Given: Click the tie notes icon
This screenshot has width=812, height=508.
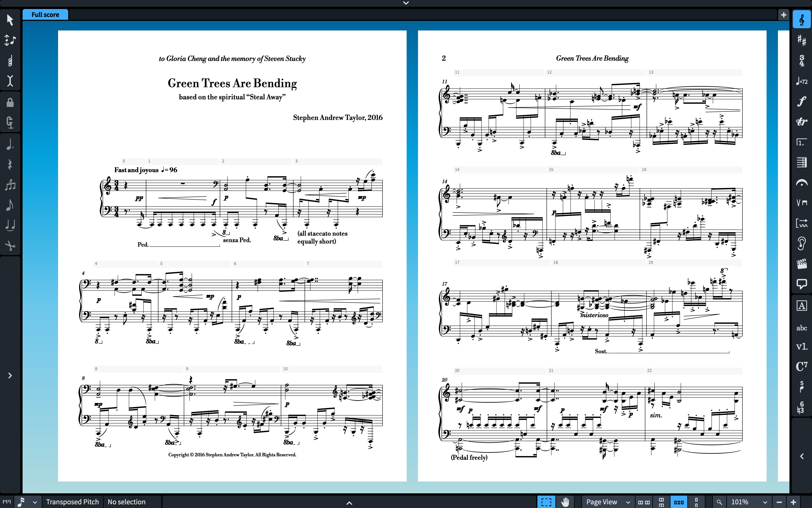Looking at the screenshot, I should (x=10, y=225).
